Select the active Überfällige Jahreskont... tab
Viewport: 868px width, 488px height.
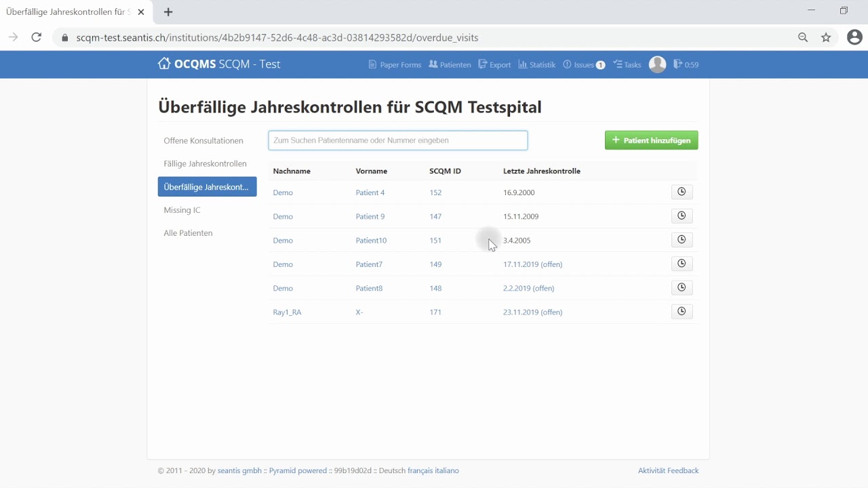[207, 187]
